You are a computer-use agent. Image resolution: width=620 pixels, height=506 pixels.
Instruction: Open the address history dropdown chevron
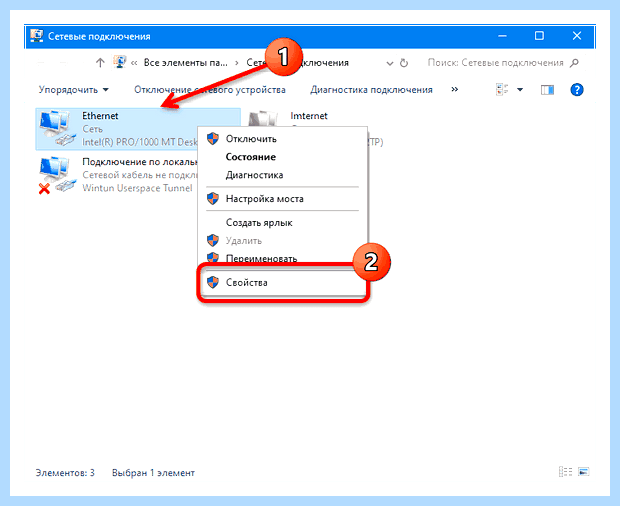click(389, 63)
